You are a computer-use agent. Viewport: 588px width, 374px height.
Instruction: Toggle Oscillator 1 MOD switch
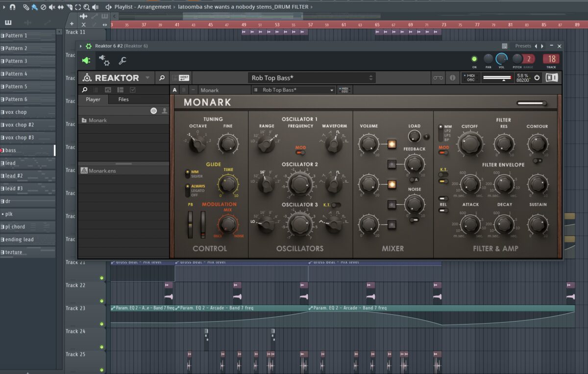tap(300, 152)
